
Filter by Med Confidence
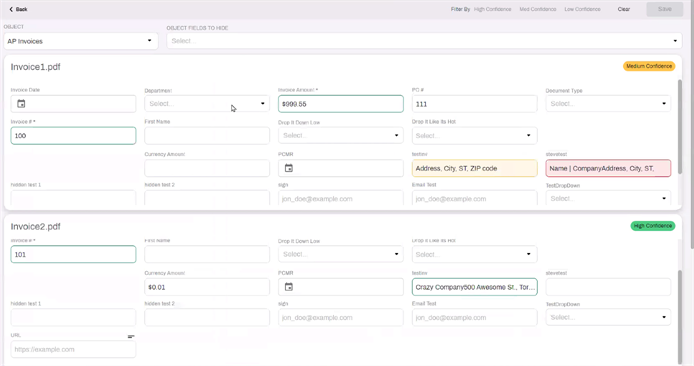537,9
